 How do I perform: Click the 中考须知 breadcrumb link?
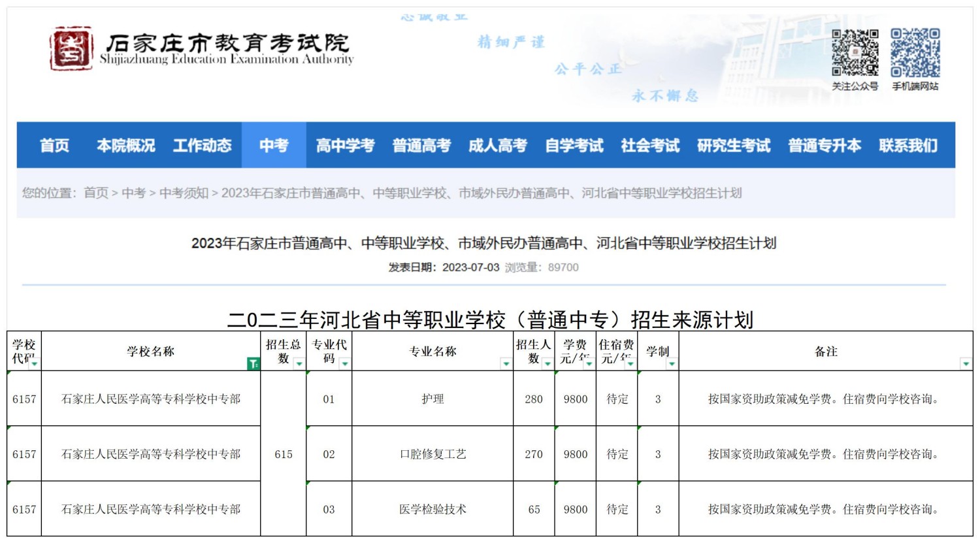(x=184, y=193)
